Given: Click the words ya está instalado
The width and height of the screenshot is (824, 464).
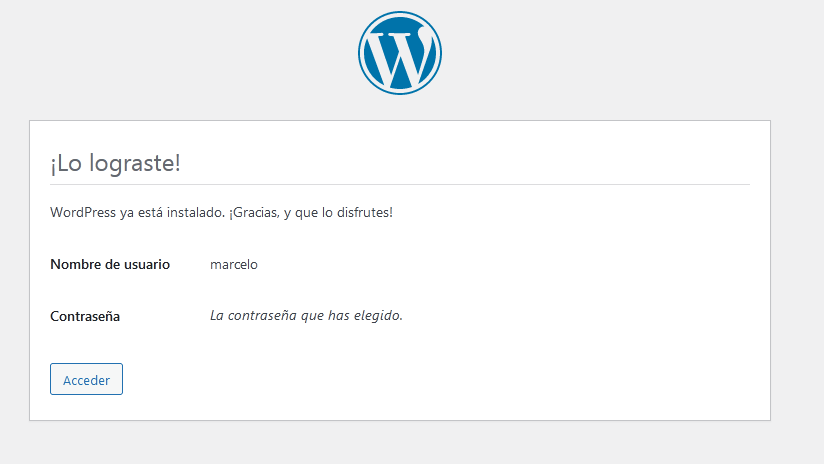Looking at the screenshot, I should [x=172, y=212].
